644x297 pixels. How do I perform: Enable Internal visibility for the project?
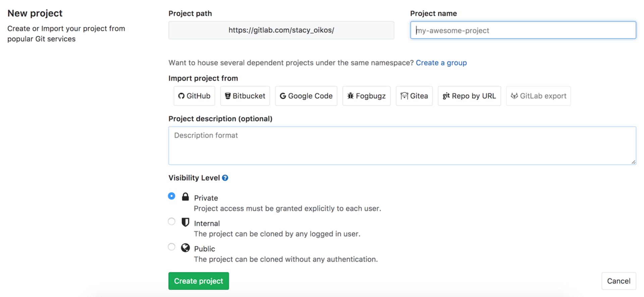point(171,221)
